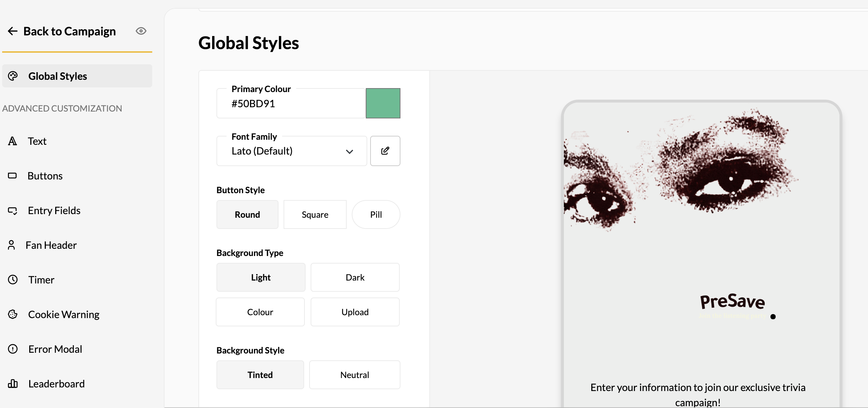The image size is (868, 408).
Task: Select the Tinted background style
Action: click(x=260, y=375)
